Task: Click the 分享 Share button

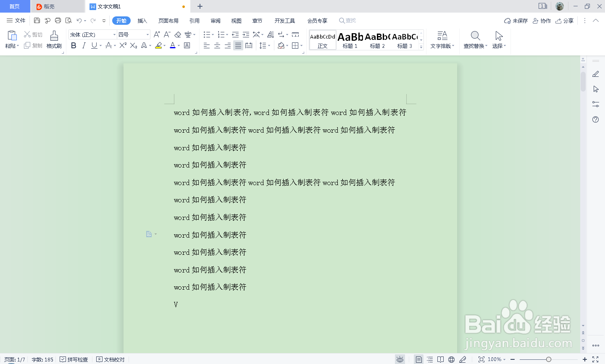Action: [564, 21]
